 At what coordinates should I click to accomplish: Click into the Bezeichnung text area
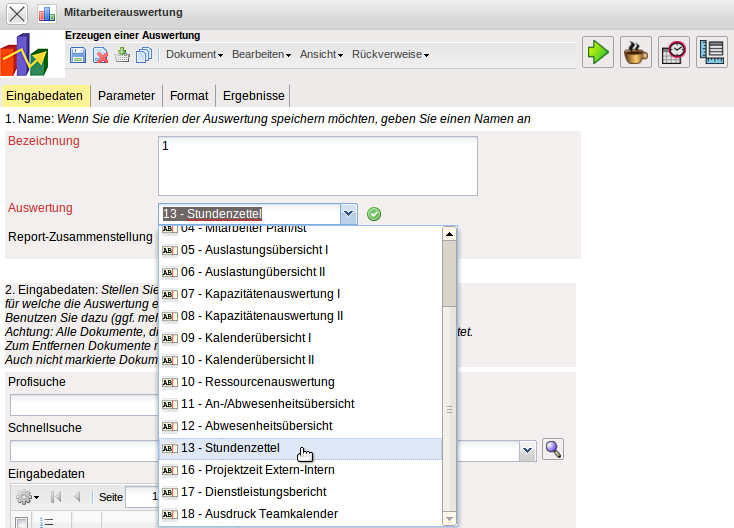click(317, 165)
